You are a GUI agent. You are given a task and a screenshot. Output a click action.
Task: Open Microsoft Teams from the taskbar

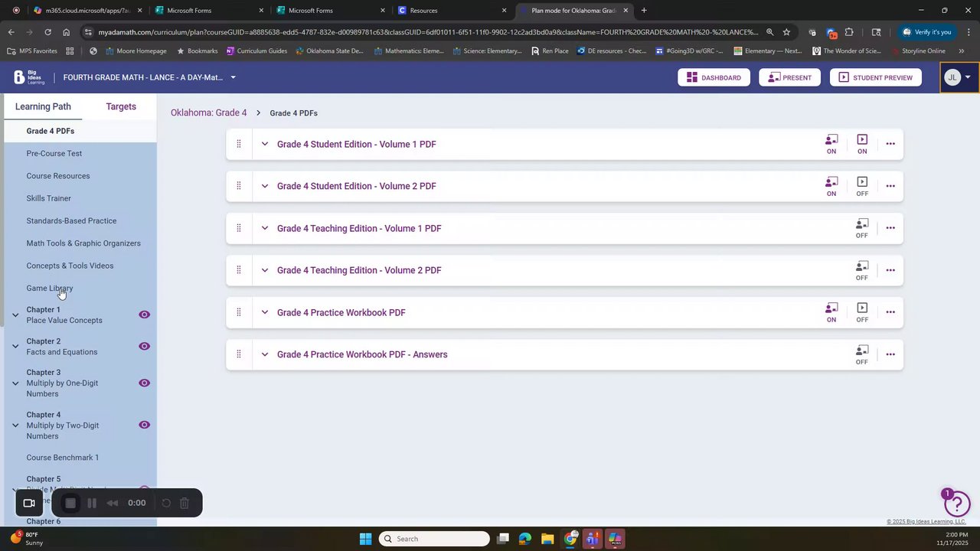pos(593,539)
